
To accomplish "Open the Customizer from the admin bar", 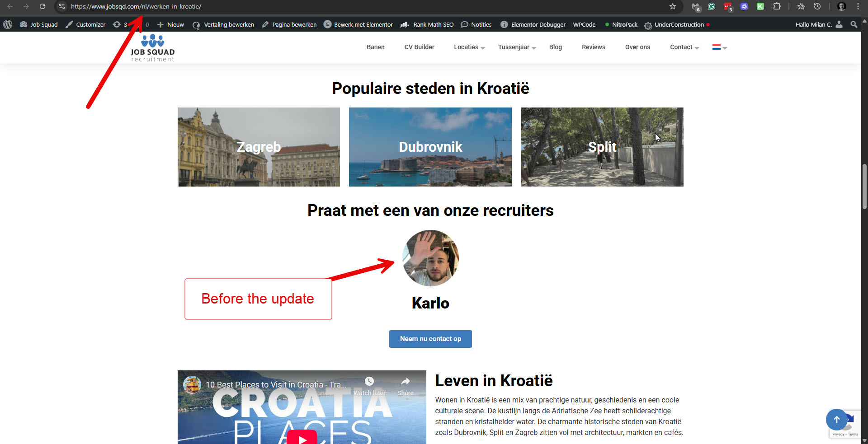I will point(85,24).
